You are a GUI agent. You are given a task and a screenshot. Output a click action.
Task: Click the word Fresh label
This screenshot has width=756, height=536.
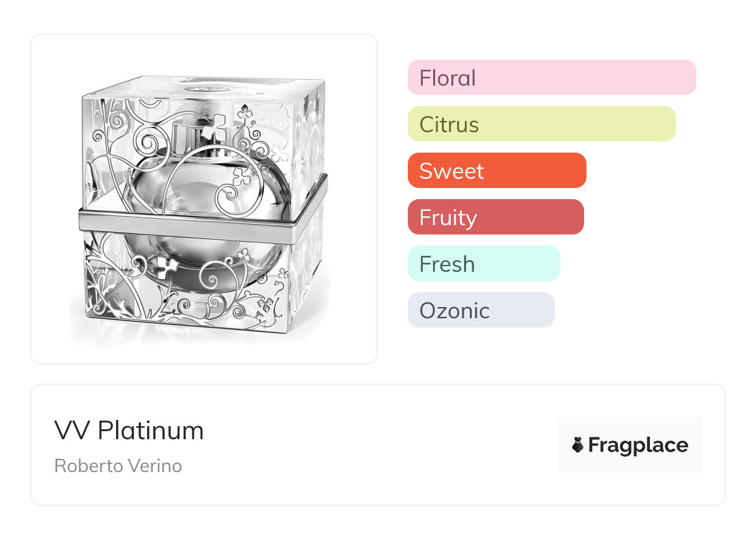tap(447, 264)
